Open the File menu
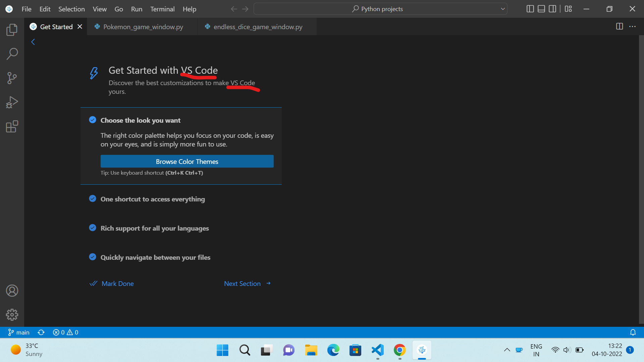 point(26,9)
